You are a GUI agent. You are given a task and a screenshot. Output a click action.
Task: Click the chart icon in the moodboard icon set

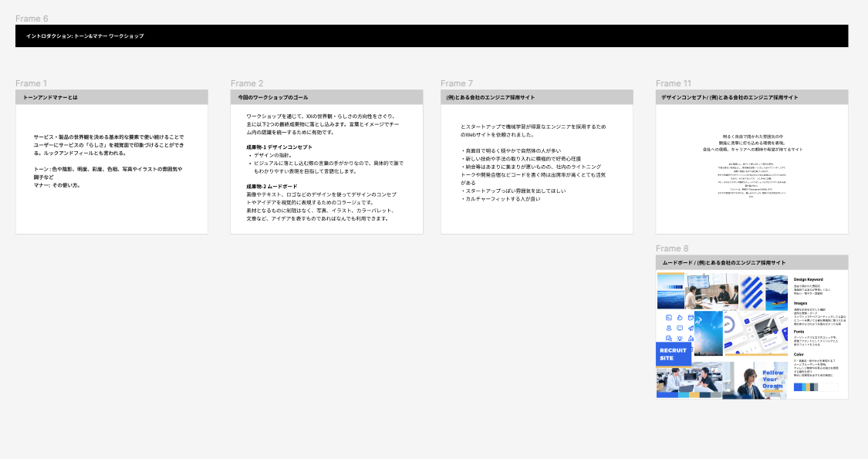tap(669, 317)
